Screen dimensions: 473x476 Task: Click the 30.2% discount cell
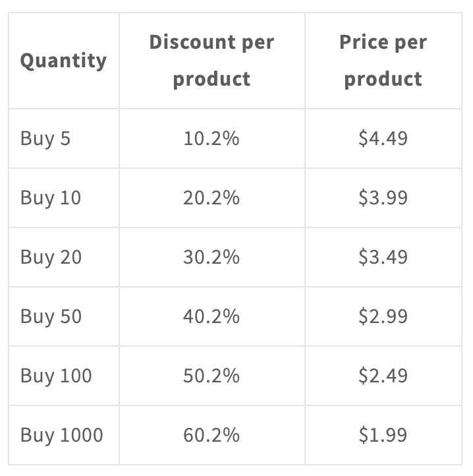(x=211, y=257)
